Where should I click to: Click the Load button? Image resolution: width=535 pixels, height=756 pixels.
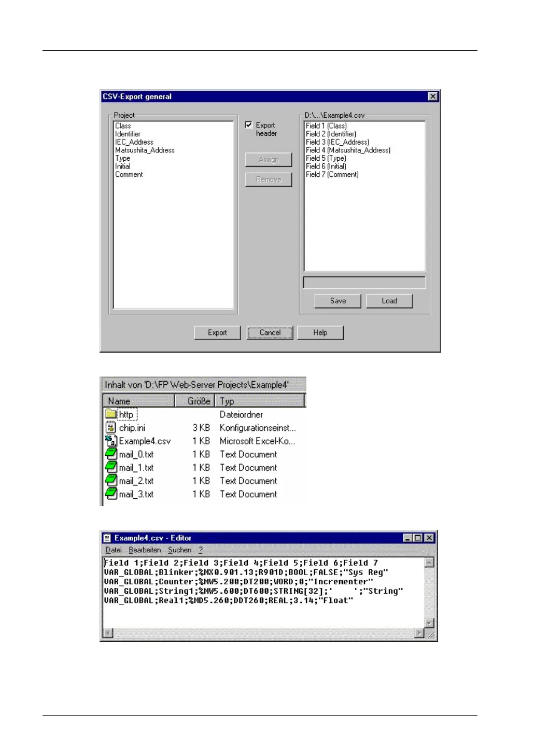click(x=389, y=301)
